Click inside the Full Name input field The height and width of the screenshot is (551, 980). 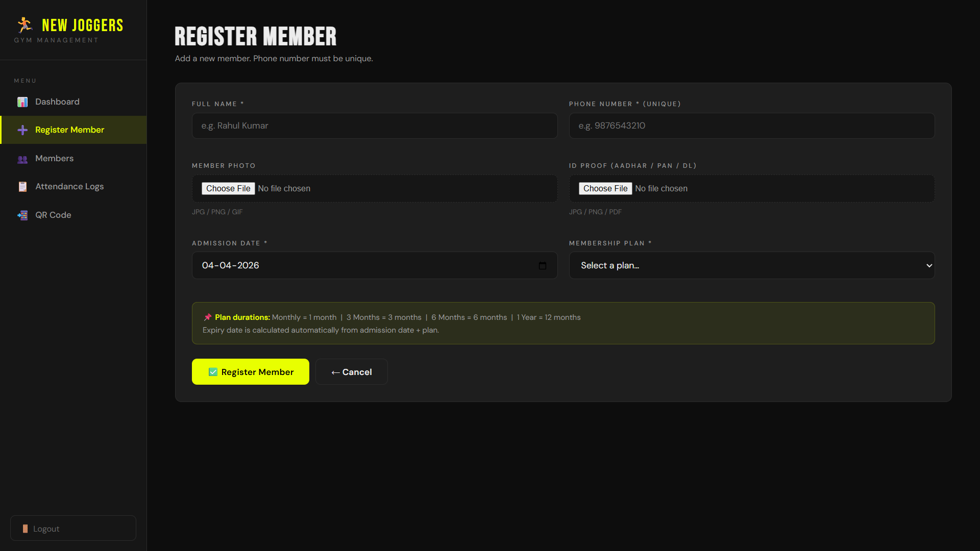[374, 126]
